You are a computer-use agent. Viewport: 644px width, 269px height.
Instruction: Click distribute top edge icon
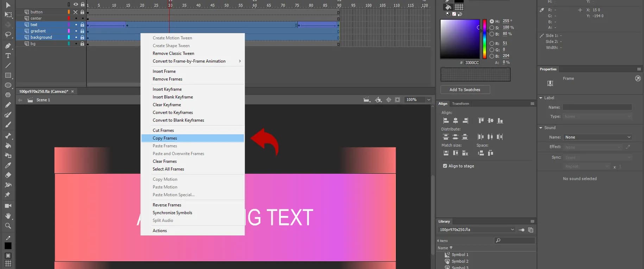click(446, 137)
